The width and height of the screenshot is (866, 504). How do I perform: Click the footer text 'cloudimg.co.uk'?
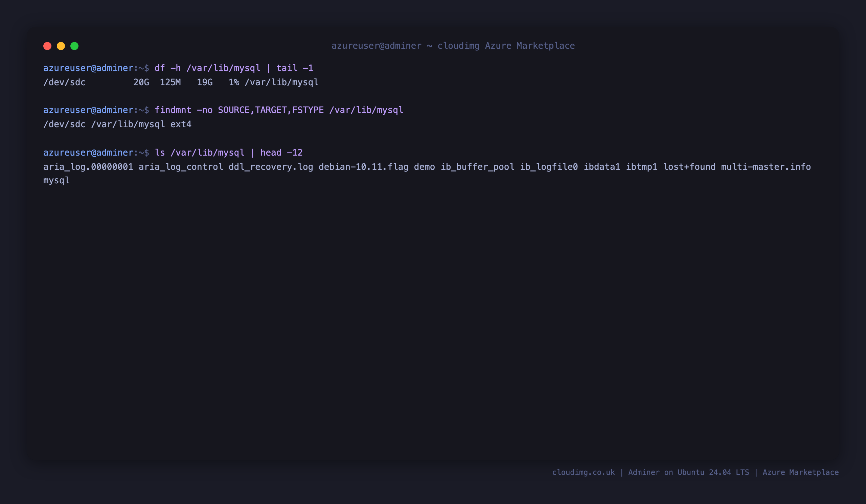pos(584,473)
